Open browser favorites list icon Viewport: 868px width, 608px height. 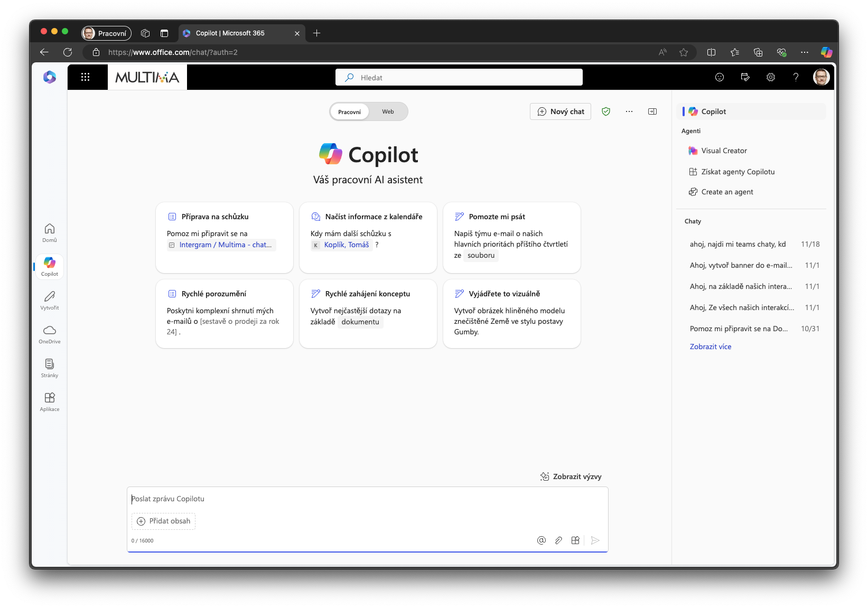pos(735,52)
